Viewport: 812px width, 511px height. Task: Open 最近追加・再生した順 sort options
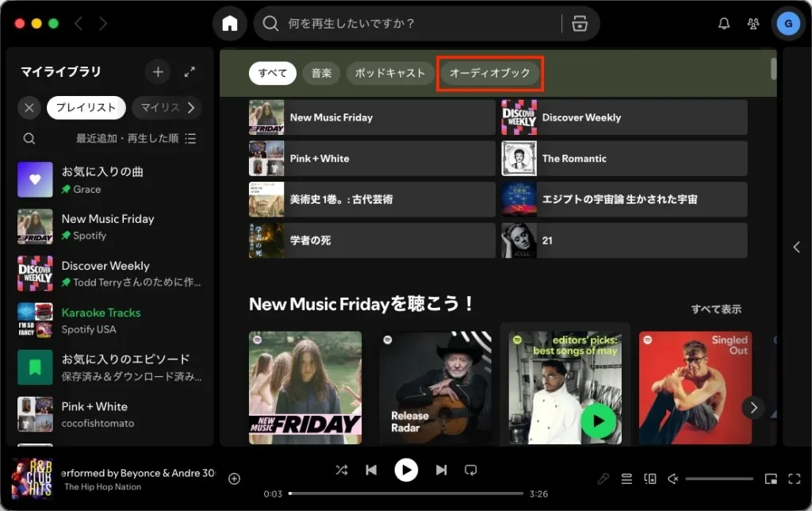128,138
